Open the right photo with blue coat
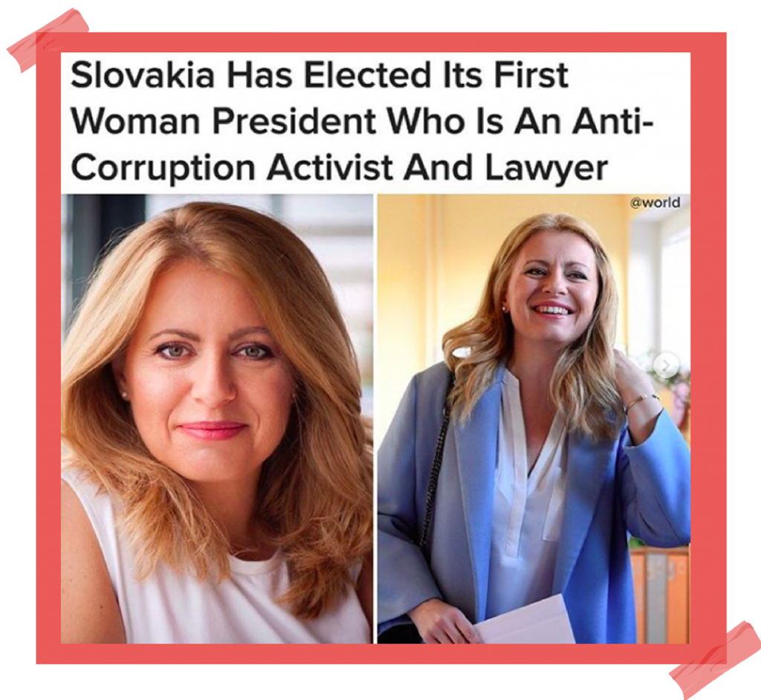Screen dimensions: 761x700 coord(534,418)
